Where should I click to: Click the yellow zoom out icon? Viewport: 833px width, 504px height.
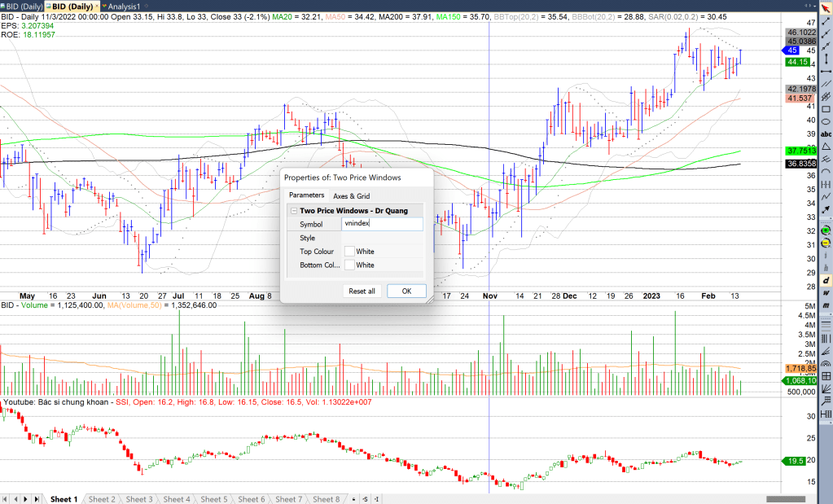click(826, 243)
